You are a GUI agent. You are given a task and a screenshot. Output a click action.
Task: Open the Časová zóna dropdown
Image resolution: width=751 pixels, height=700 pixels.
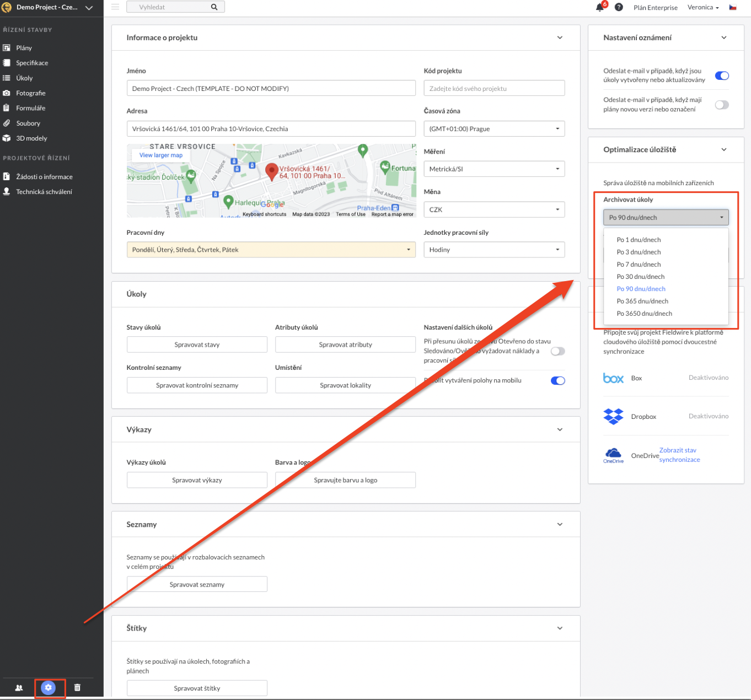[x=493, y=129]
